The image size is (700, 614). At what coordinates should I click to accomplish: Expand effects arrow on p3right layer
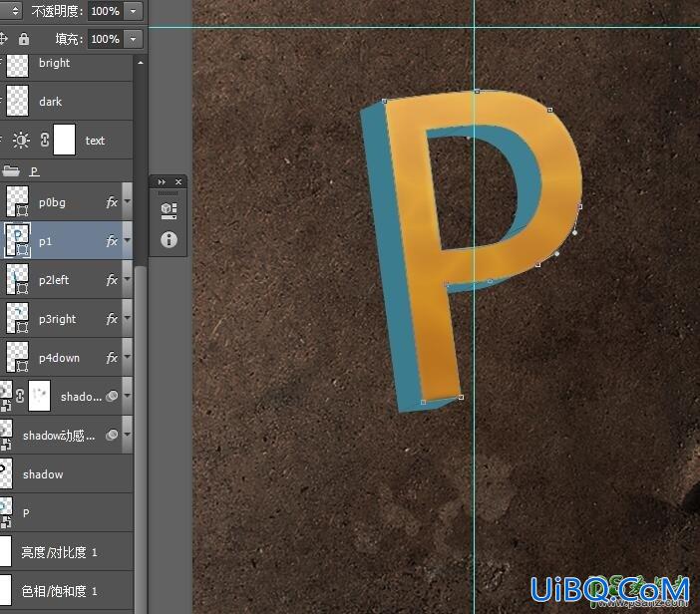(128, 318)
